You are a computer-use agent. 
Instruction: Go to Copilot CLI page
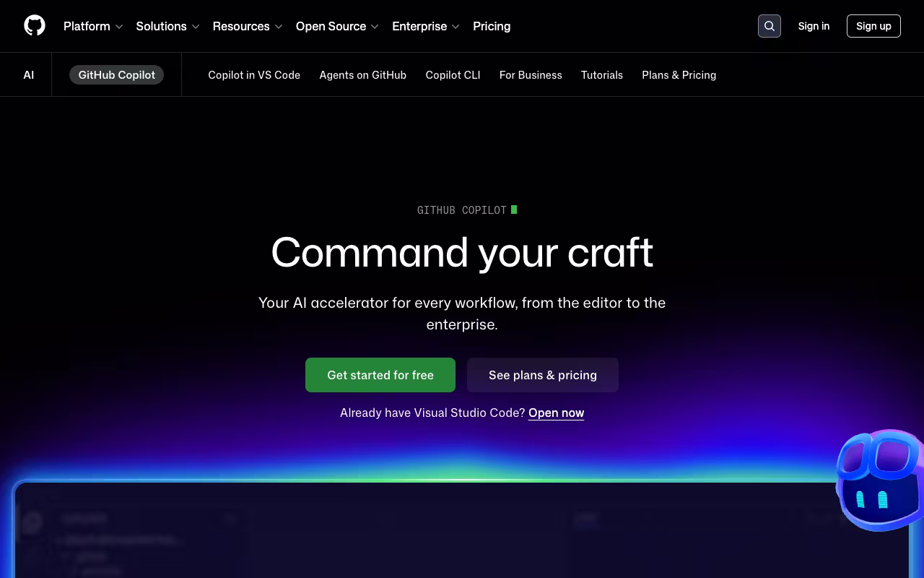[x=453, y=74]
